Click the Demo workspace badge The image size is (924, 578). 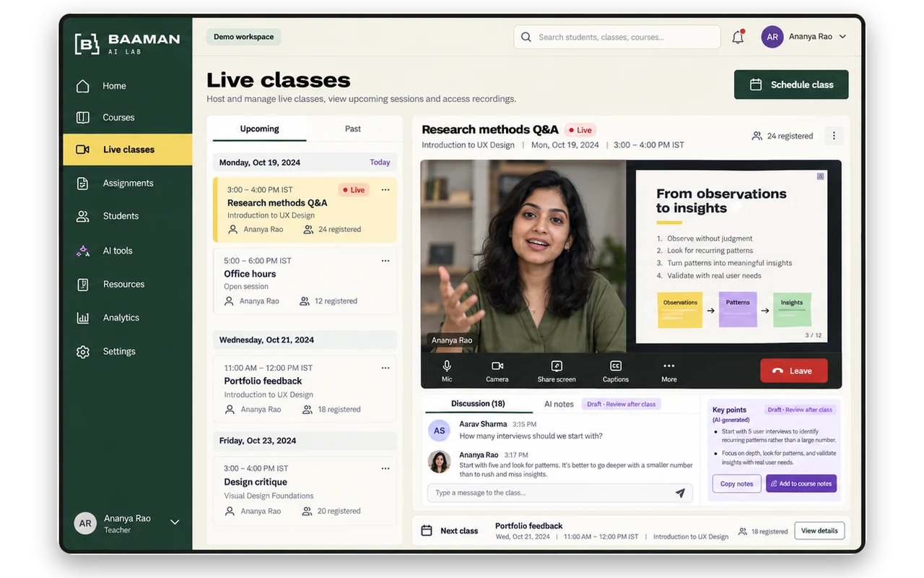(x=244, y=37)
